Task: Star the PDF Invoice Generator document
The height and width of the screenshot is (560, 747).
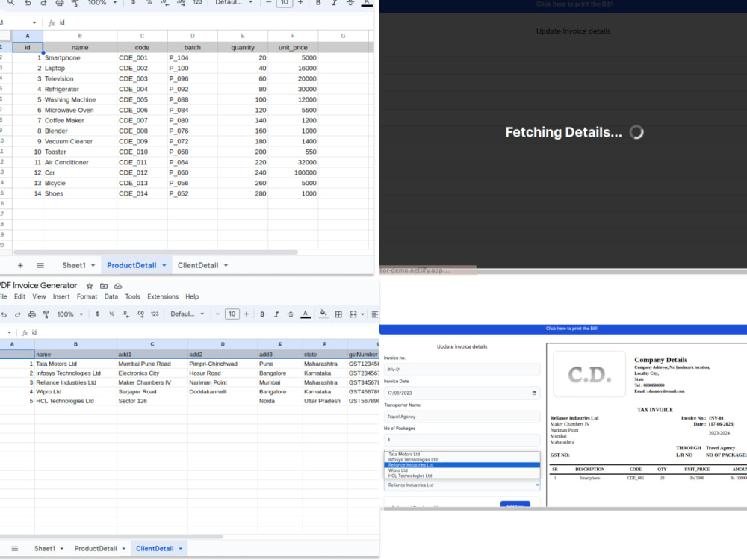Action: (x=90, y=286)
